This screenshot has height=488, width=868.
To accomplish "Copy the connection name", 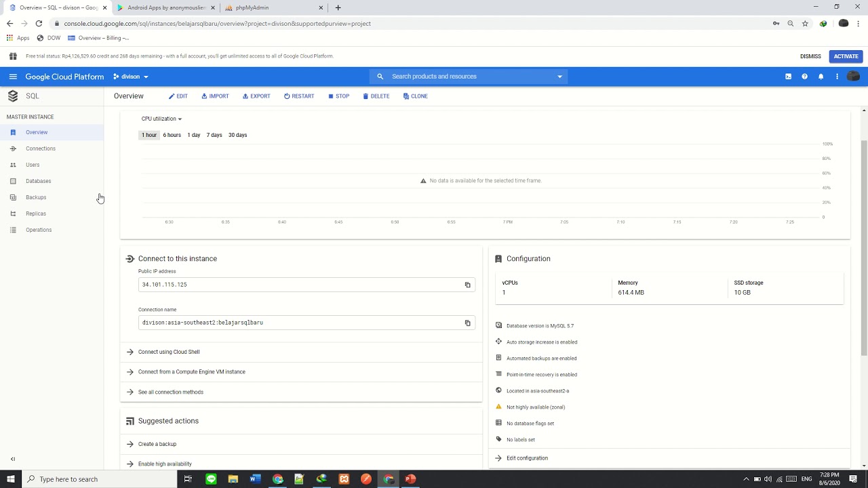I will [467, 323].
